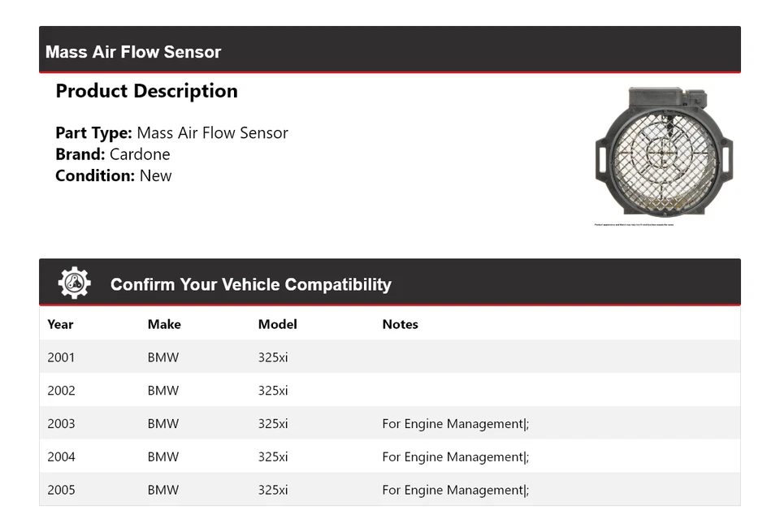Click the Make column header
The image size is (780, 532).
pos(164,324)
